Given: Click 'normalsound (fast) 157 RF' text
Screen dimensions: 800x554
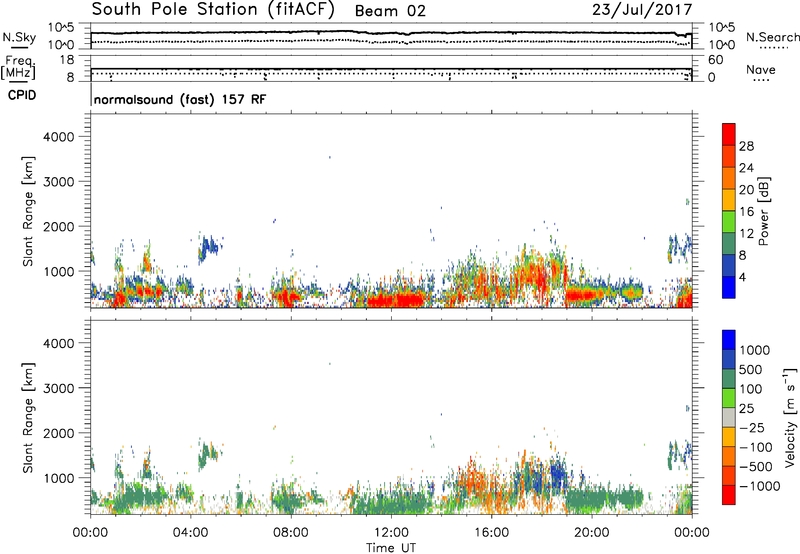Looking at the screenshot, I should point(180,99).
